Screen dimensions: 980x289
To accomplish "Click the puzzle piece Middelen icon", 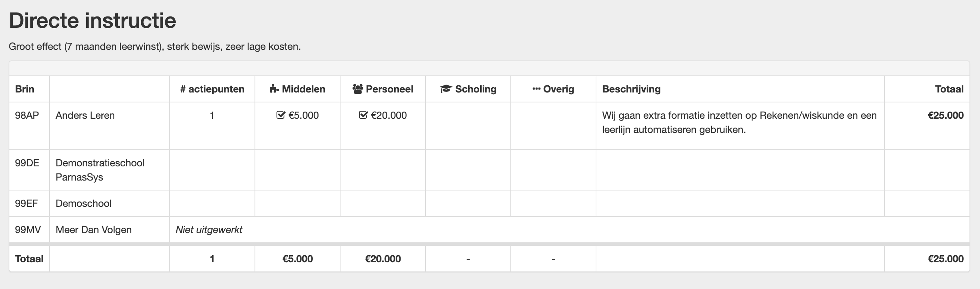I will tap(274, 89).
